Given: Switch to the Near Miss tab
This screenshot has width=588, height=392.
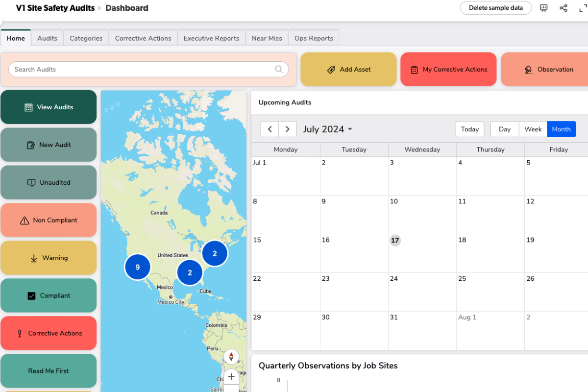Looking at the screenshot, I should tap(267, 38).
